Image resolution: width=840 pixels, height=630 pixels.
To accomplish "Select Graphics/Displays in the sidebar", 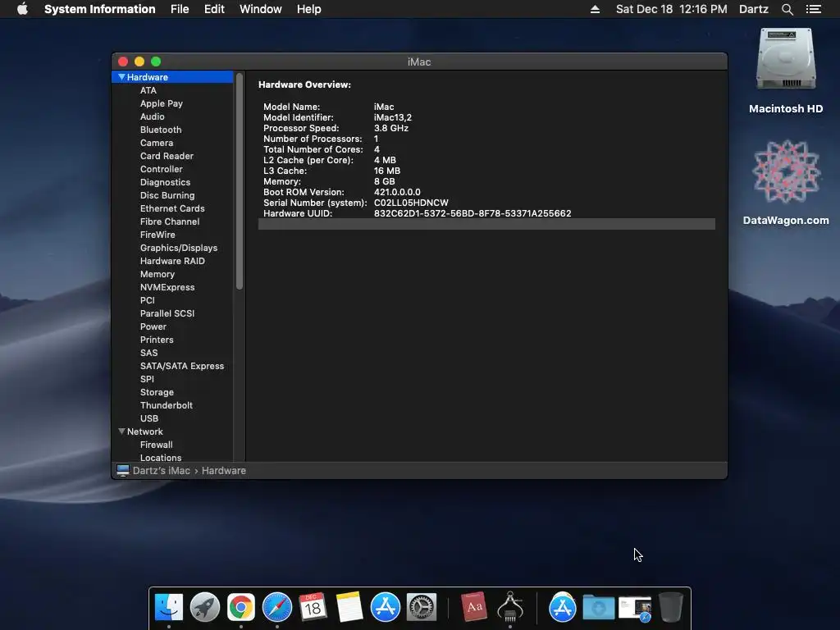I will (x=178, y=248).
